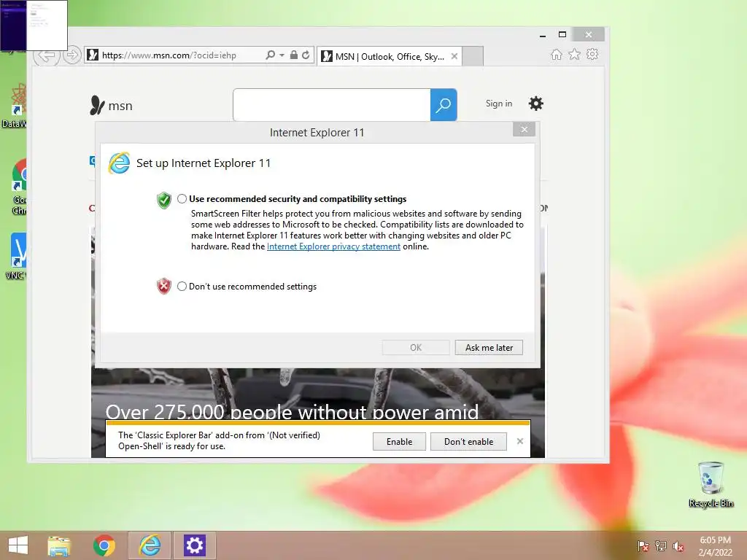747x560 pixels.
Task: Select the MSN | Outlook, Office tab
Action: [390, 57]
